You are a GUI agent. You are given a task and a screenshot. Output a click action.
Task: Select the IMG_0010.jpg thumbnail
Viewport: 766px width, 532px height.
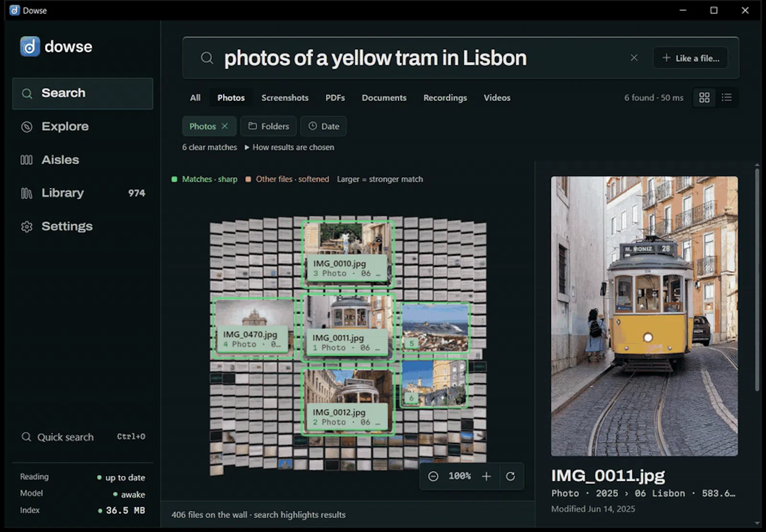tap(348, 254)
